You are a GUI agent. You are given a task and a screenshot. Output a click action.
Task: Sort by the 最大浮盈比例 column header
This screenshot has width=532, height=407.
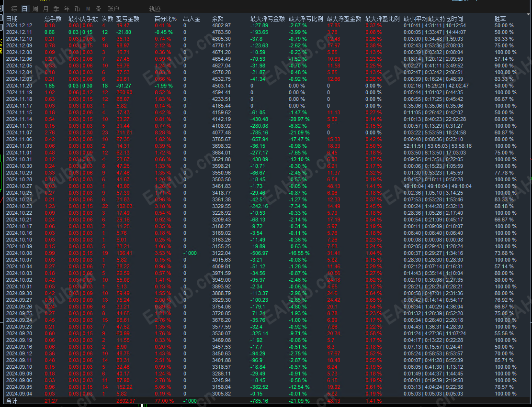point(383,19)
